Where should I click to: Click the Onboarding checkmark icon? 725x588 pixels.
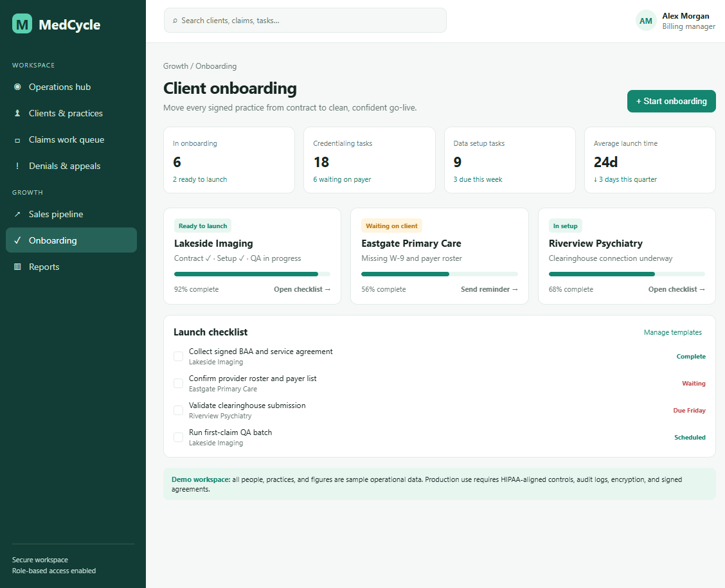[17, 240]
